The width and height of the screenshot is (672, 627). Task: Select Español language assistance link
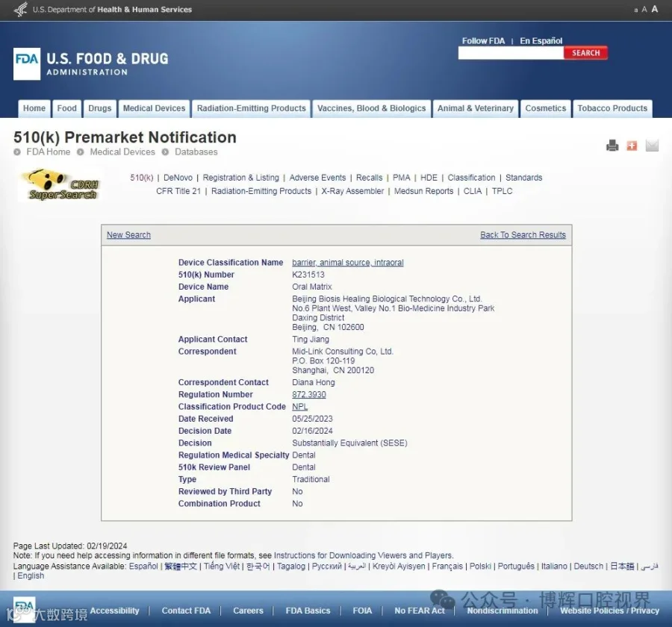pos(143,566)
